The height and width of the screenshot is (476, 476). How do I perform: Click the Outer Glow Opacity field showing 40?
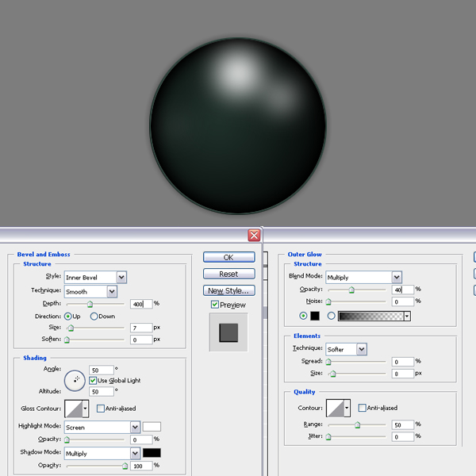tap(403, 290)
